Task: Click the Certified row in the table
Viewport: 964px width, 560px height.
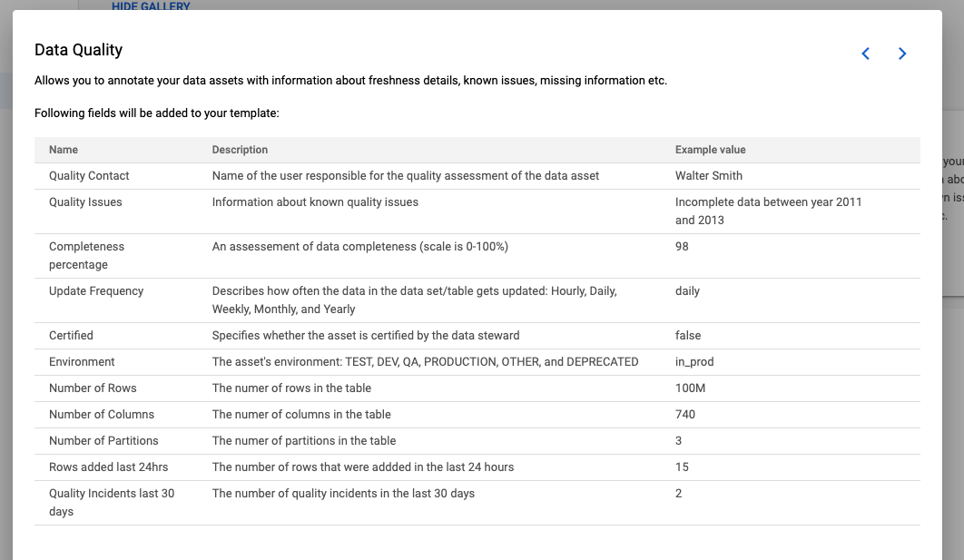Action: (x=71, y=335)
